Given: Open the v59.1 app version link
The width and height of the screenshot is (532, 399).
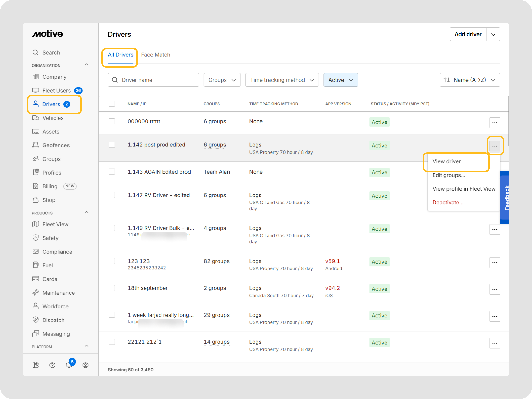Looking at the screenshot, I should pyautogui.click(x=332, y=261).
